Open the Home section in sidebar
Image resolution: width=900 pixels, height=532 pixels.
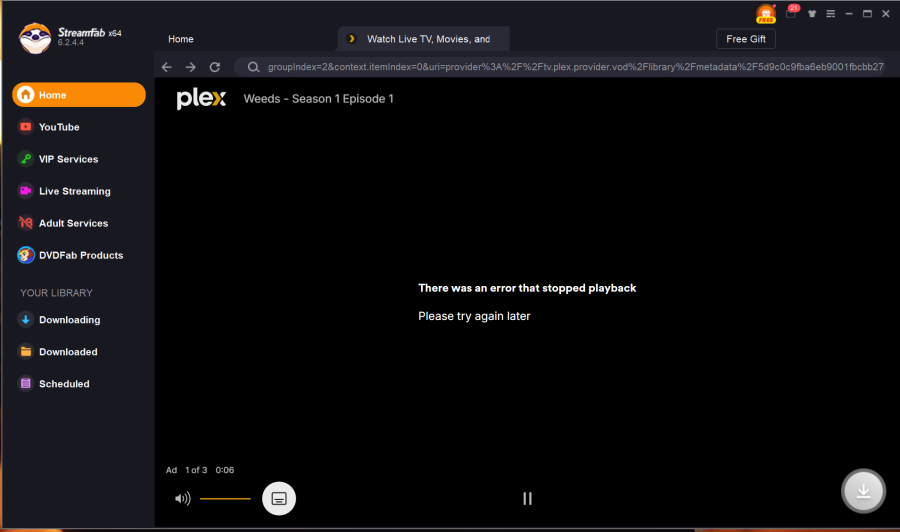(x=79, y=95)
